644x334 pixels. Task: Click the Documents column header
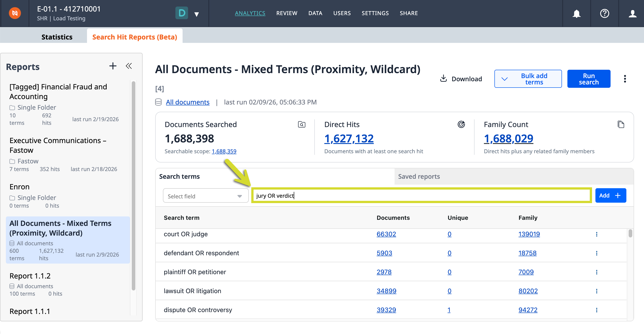coord(393,218)
